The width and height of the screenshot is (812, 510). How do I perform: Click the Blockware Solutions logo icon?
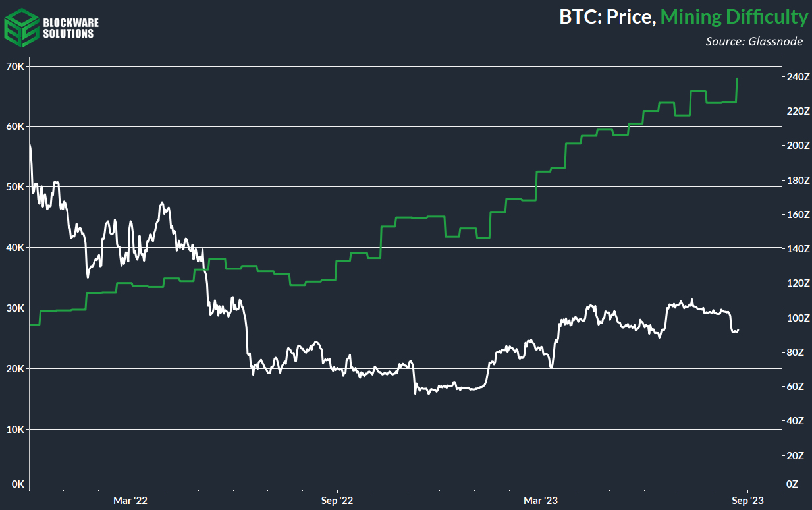(22, 27)
